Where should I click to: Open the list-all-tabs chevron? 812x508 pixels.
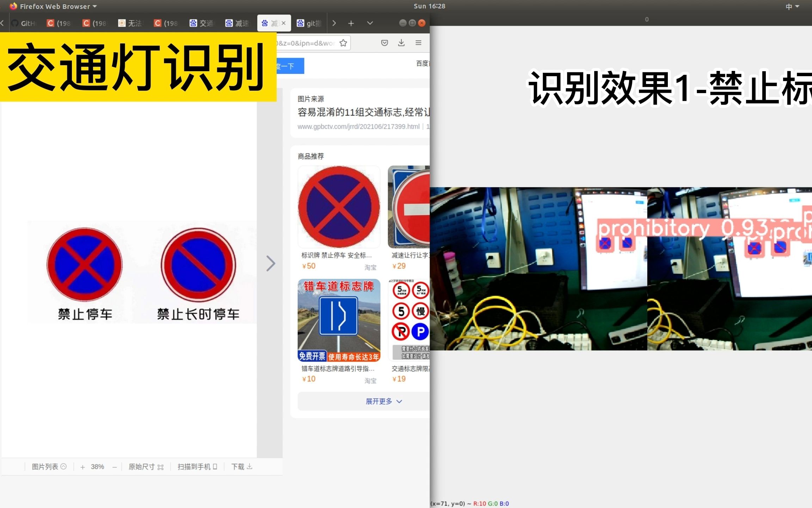[370, 23]
